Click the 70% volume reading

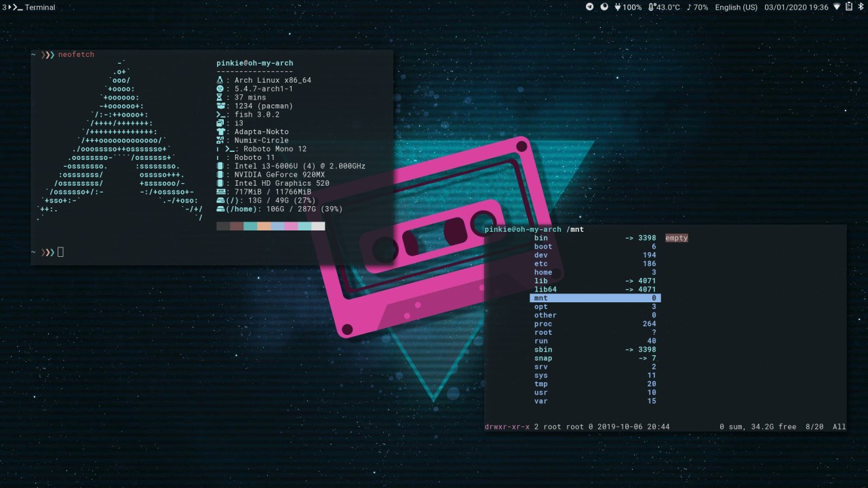pos(701,7)
